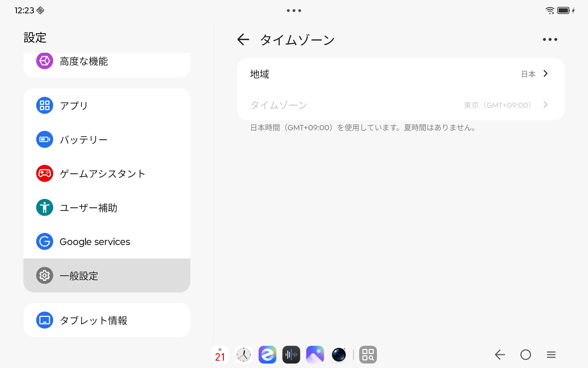Tap the 12:23 clock in status bar
This screenshot has width=588, height=368.
tap(24, 10)
